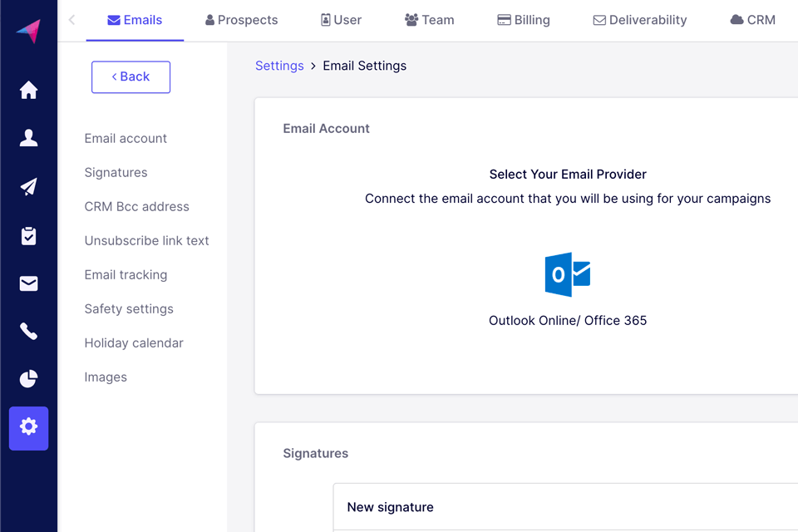Go to Settings via breadcrumb link

[279, 66]
